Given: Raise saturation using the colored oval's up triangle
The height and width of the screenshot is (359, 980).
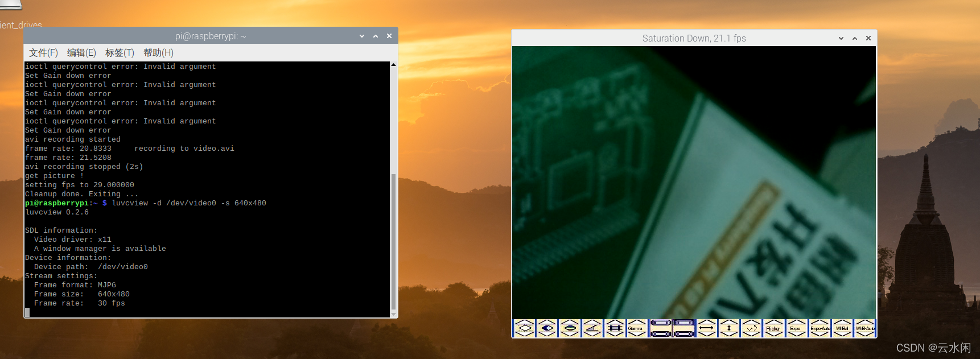Looking at the screenshot, I should pyautogui.click(x=570, y=322).
